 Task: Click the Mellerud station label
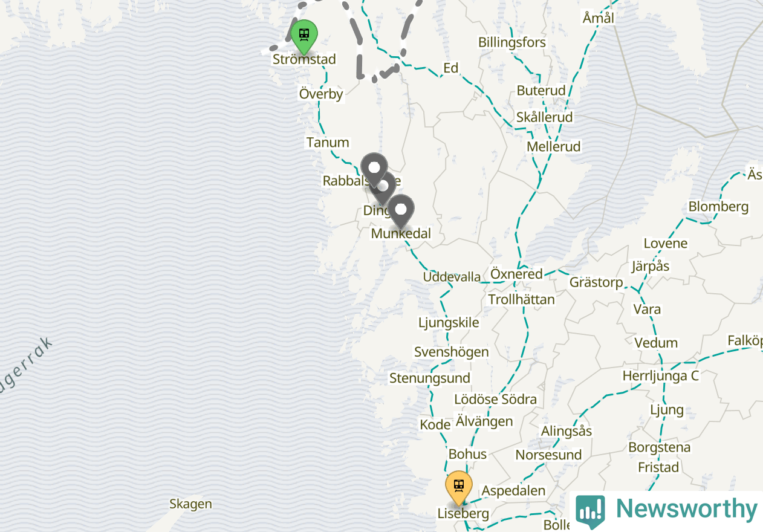554,147
